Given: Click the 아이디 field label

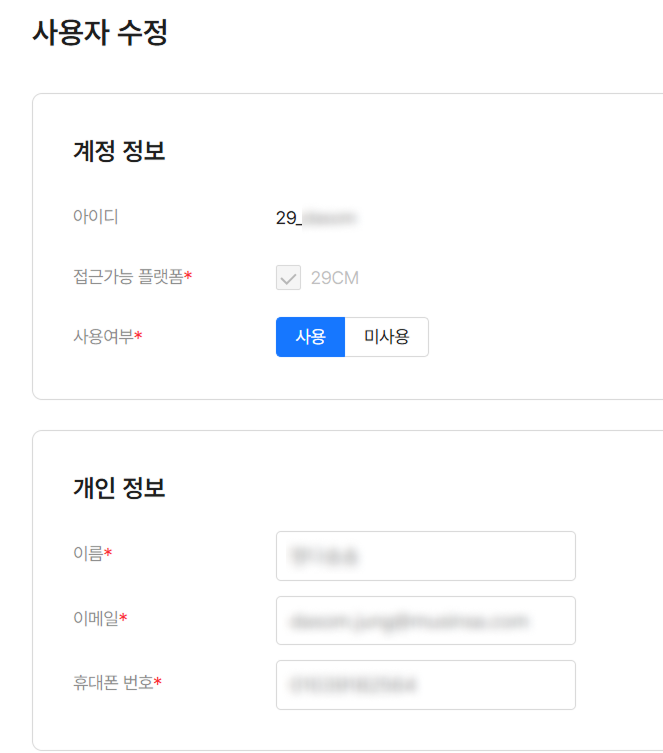Looking at the screenshot, I should click(x=96, y=216).
